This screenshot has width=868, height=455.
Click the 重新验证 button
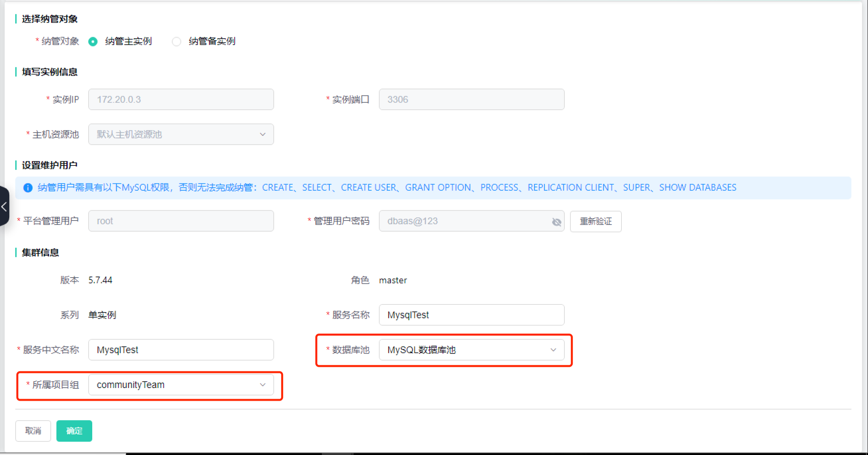coord(595,221)
